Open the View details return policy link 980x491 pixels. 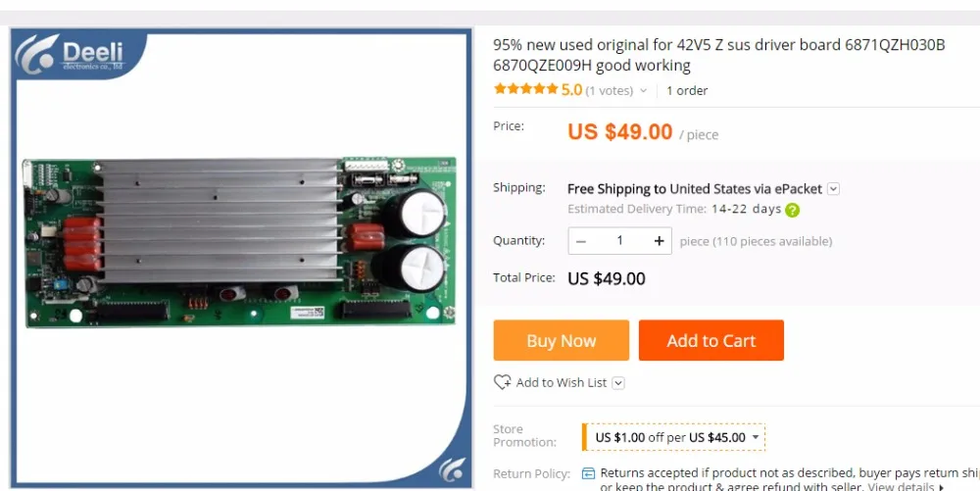(x=902, y=487)
